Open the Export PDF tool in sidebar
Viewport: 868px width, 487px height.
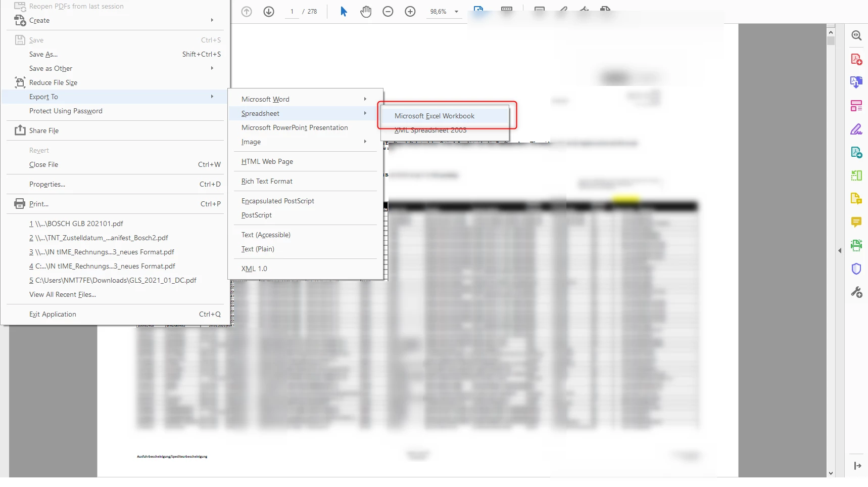click(856, 152)
